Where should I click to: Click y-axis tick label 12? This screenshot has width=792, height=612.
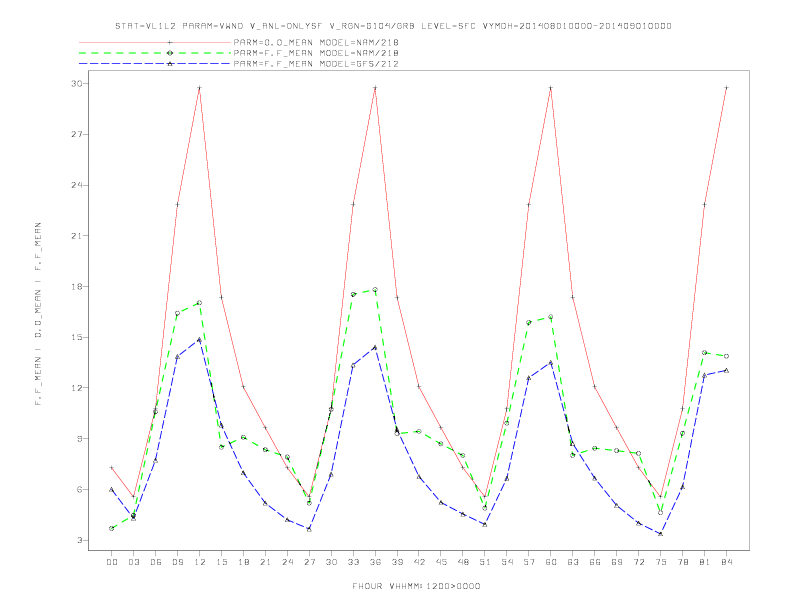pyautogui.click(x=76, y=388)
